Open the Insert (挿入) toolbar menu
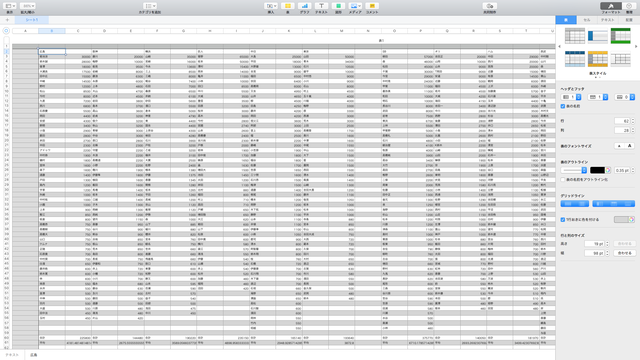The width and height of the screenshot is (640, 360). 271,6
